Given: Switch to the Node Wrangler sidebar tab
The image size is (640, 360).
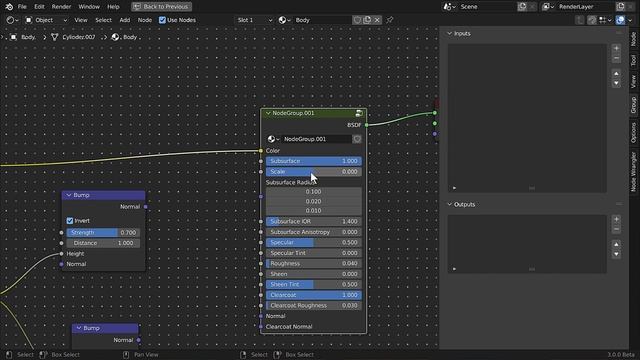Looking at the screenshot, I should (x=633, y=171).
